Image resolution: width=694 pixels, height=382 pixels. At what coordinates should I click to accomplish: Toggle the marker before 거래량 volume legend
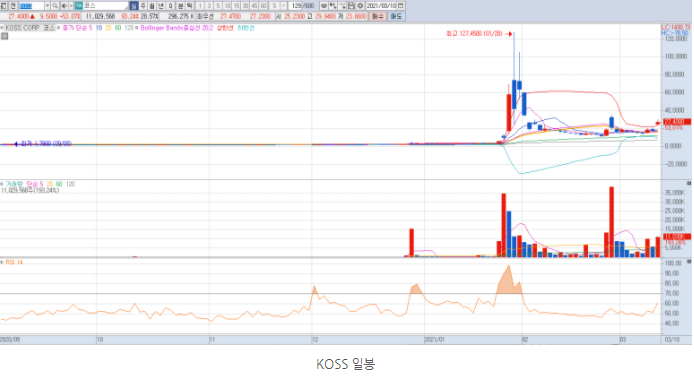(2, 184)
